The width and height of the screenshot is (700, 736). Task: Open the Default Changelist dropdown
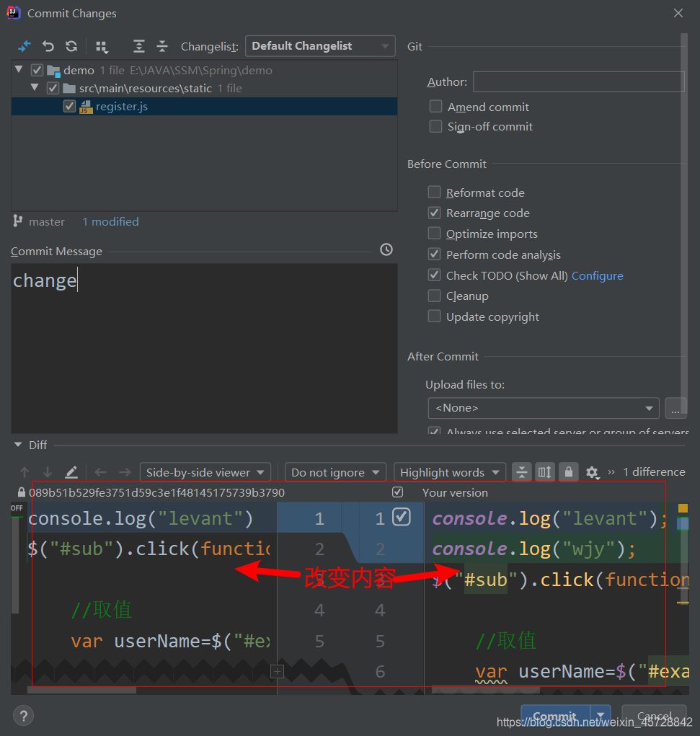click(320, 46)
